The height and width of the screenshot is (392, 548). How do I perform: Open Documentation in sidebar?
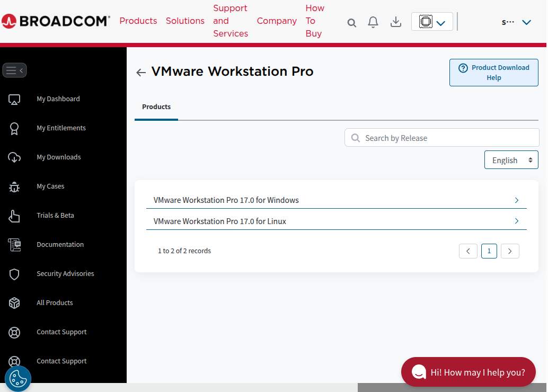coord(60,245)
